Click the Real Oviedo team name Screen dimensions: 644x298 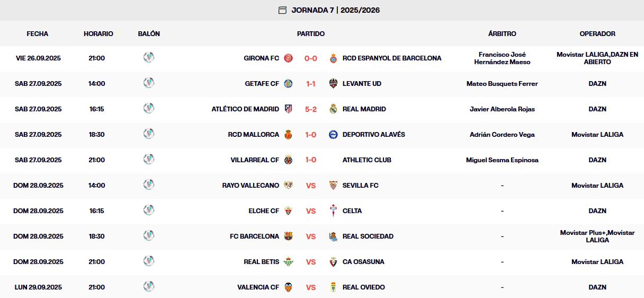coord(364,287)
